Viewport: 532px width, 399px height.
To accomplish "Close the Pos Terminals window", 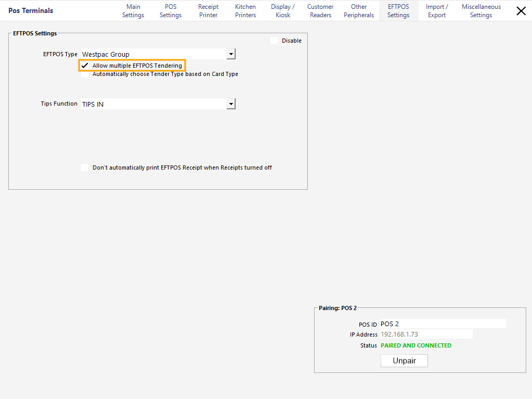I will 521,10.
